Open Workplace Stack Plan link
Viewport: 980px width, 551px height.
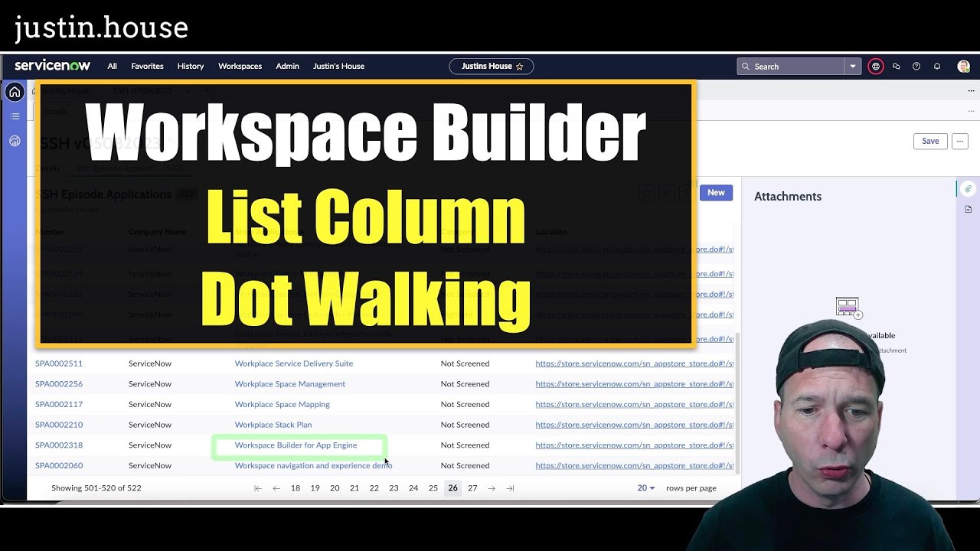[x=273, y=425]
